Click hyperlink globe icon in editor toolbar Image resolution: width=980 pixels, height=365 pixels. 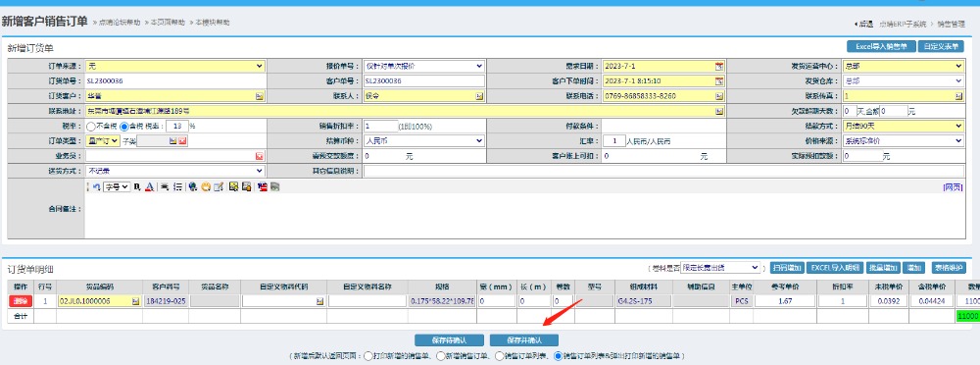pos(192,186)
